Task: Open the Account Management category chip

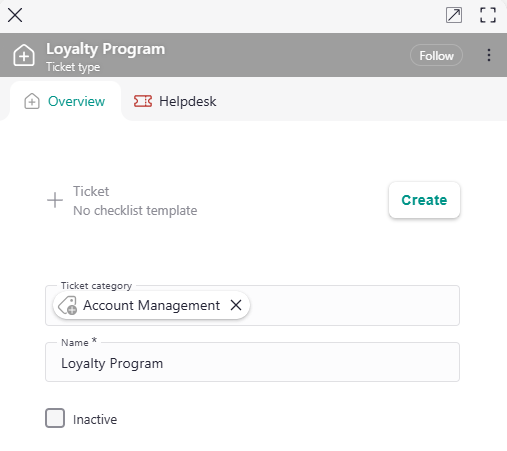Action: 151,305
